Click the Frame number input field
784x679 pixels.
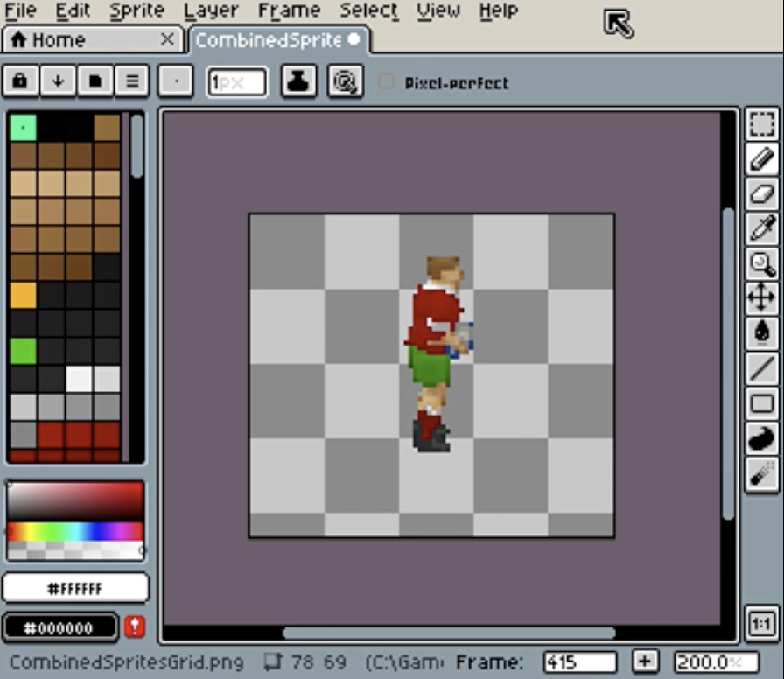pos(579,662)
